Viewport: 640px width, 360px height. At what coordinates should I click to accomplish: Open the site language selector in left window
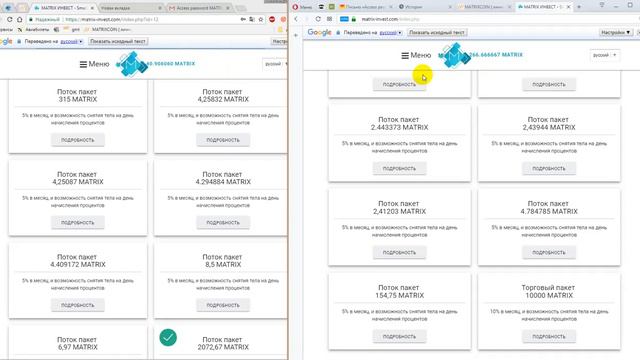tap(276, 64)
